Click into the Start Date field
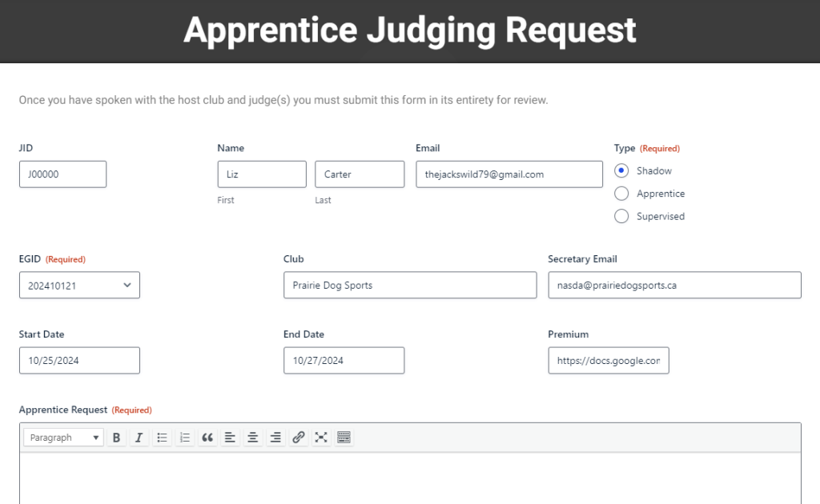The width and height of the screenshot is (820, 504). pos(79,361)
